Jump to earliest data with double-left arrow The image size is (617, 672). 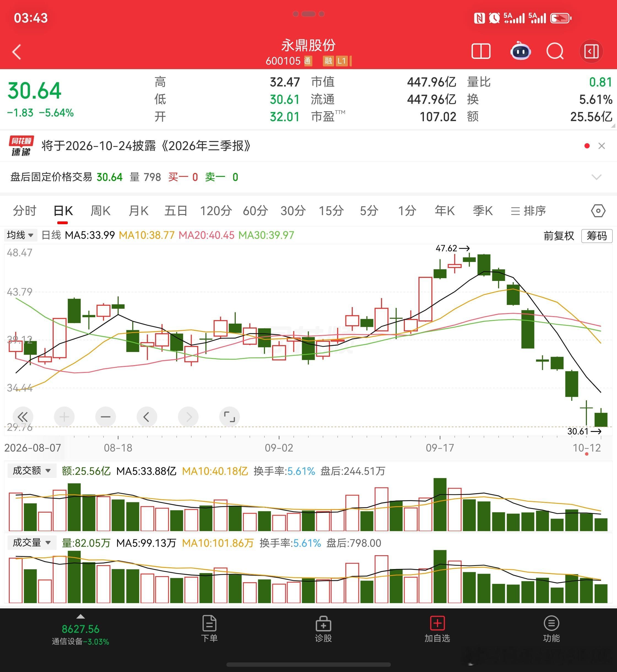click(23, 417)
